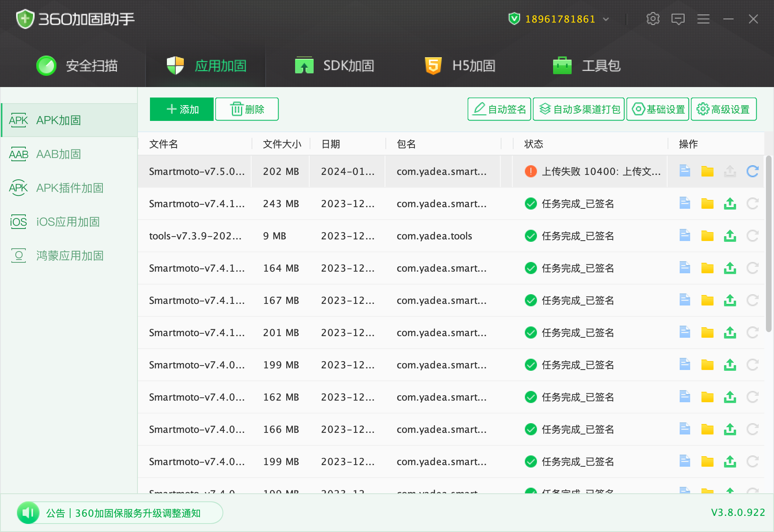Select AAB加固 in sidebar
This screenshot has width=774, height=532.
(x=69, y=154)
